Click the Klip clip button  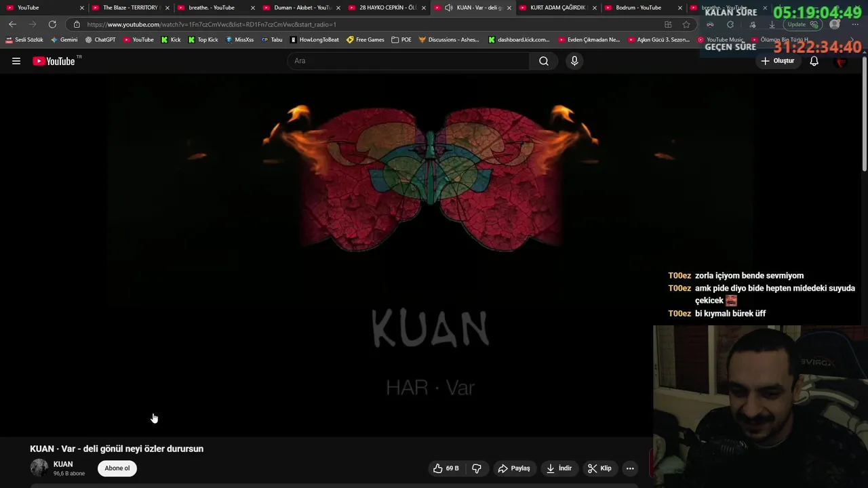[x=599, y=468]
